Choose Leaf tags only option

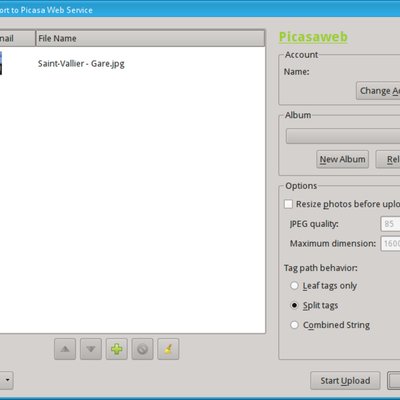pos(294,286)
